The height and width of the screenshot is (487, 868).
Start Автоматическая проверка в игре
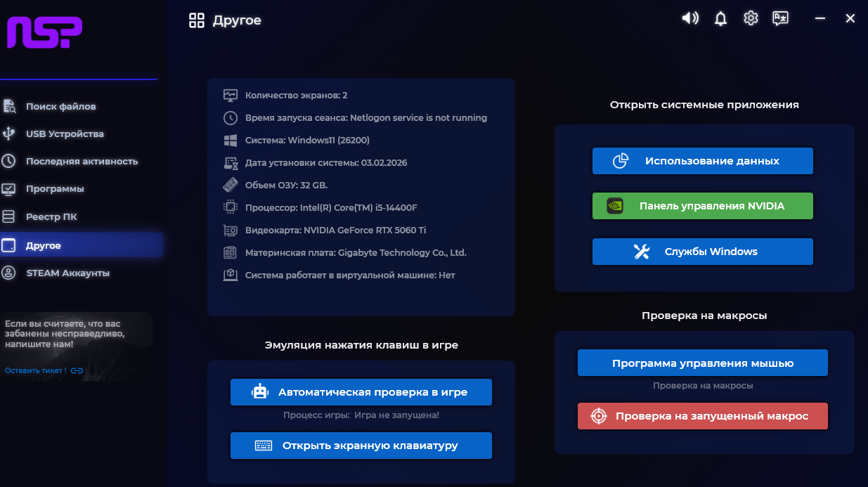point(361,392)
